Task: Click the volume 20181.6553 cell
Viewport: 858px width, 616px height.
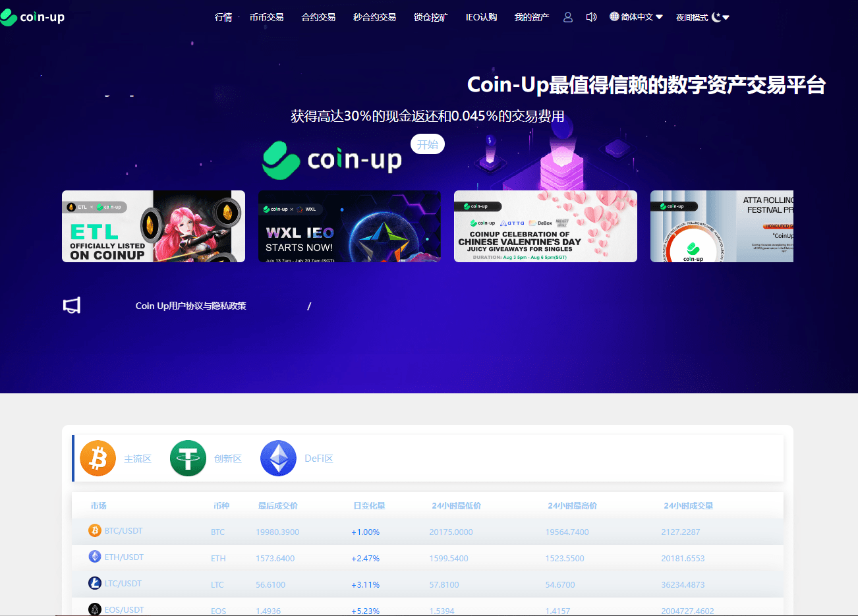Action: click(683, 558)
